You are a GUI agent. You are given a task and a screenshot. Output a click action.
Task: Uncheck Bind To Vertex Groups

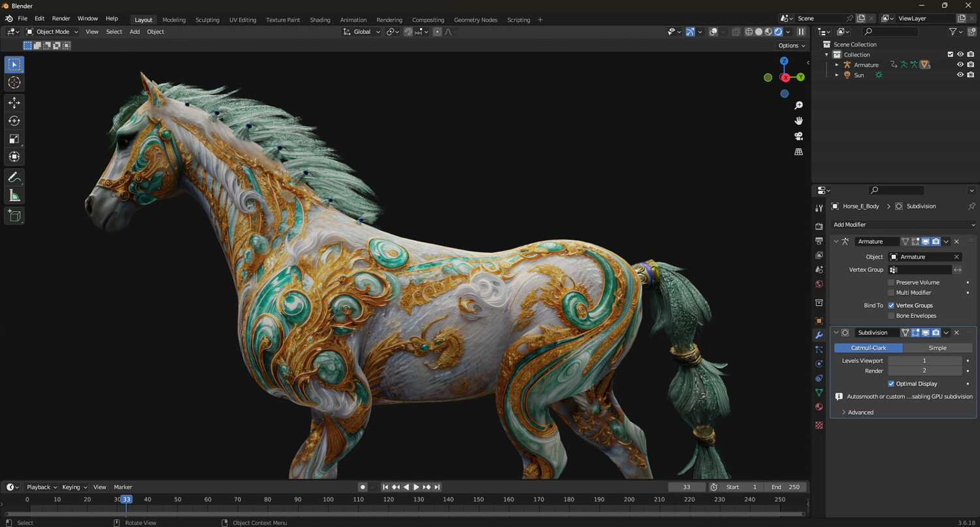pyautogui.click(x=891, y=305)
